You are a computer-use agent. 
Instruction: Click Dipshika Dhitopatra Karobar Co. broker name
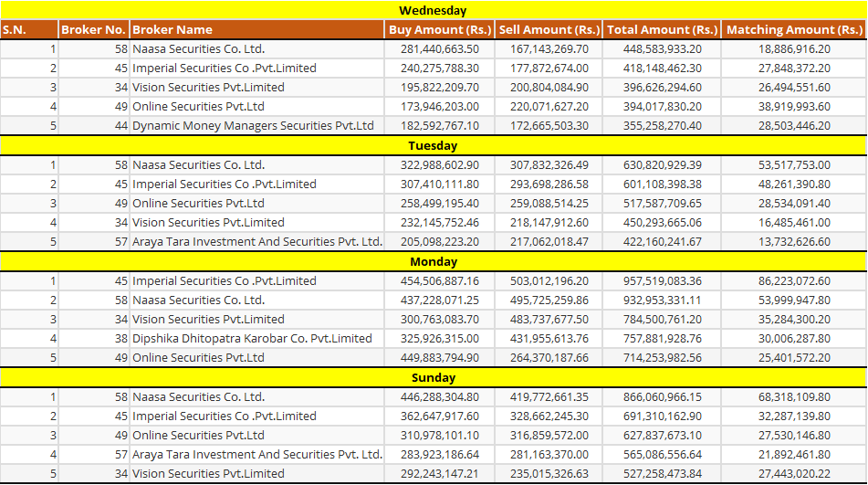252,338
